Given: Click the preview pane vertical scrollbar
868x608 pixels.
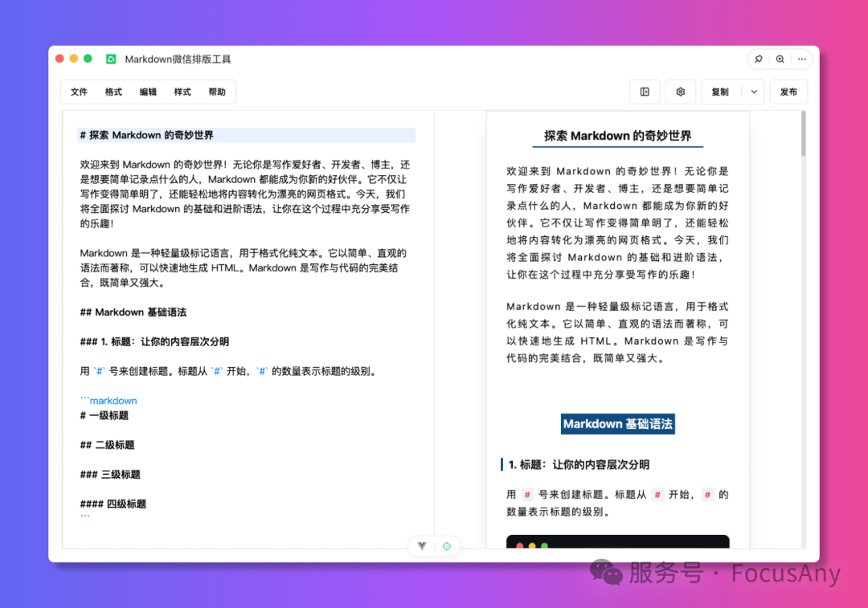Looking at the screenshot, I should [x=803, y=135].
